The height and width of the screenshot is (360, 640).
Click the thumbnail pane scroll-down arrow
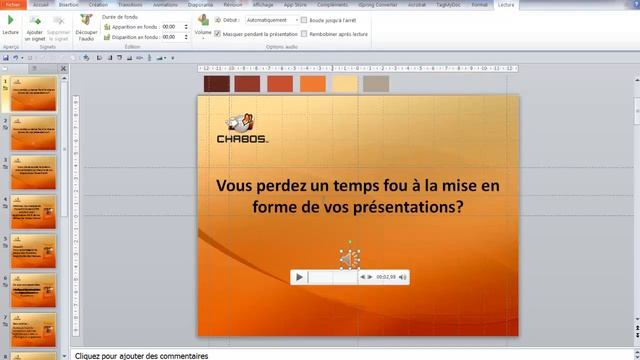(64, 356)
